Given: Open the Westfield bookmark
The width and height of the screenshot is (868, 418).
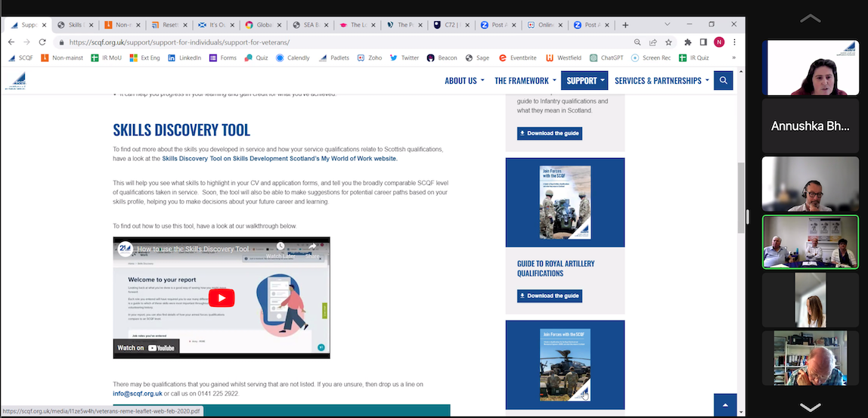Looking at the screenshot, I should [563, 57].
